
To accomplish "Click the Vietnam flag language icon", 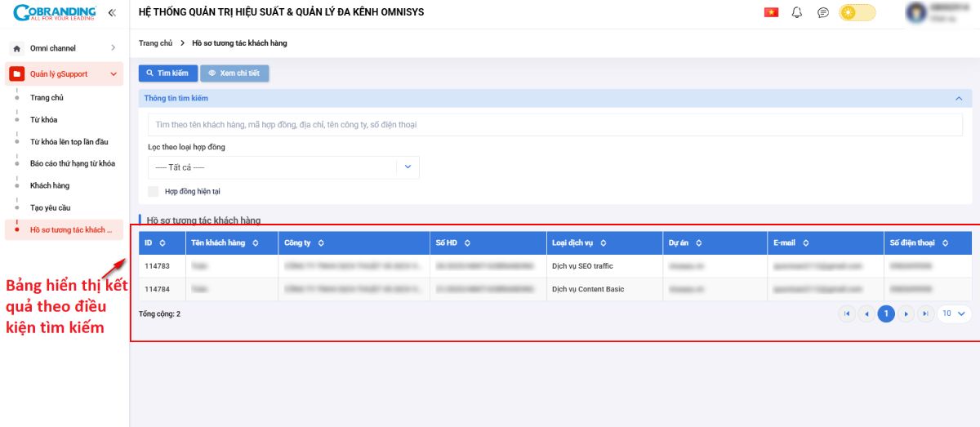I will tap(771, 12).
